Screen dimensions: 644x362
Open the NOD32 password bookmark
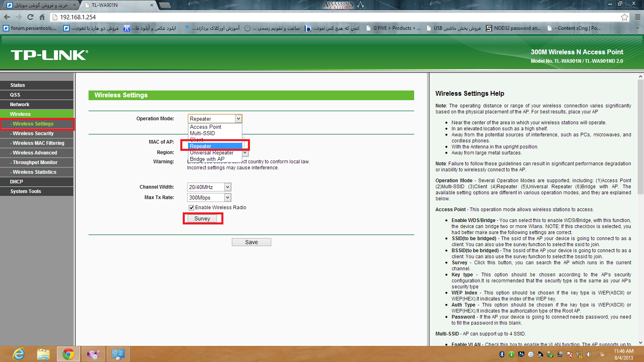514,28
